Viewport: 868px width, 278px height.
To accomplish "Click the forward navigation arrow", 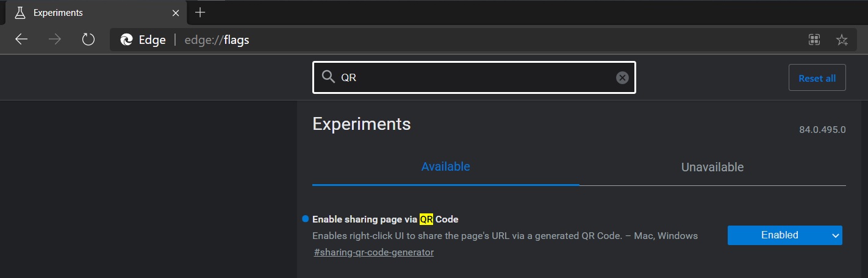I will click(x=55, y=40).
